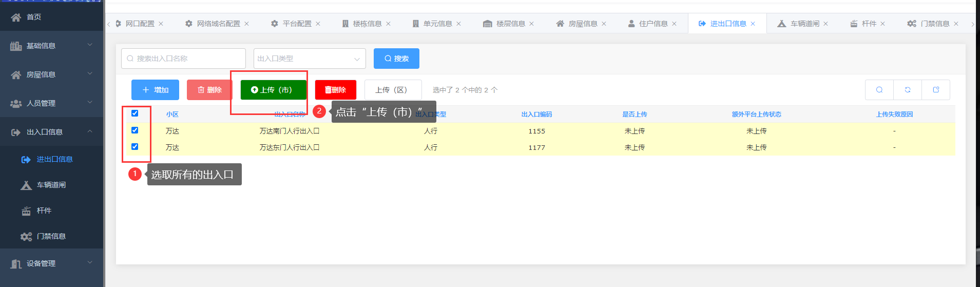Close the 单元信息 tab
980x287 pixels.
(458, 24)
